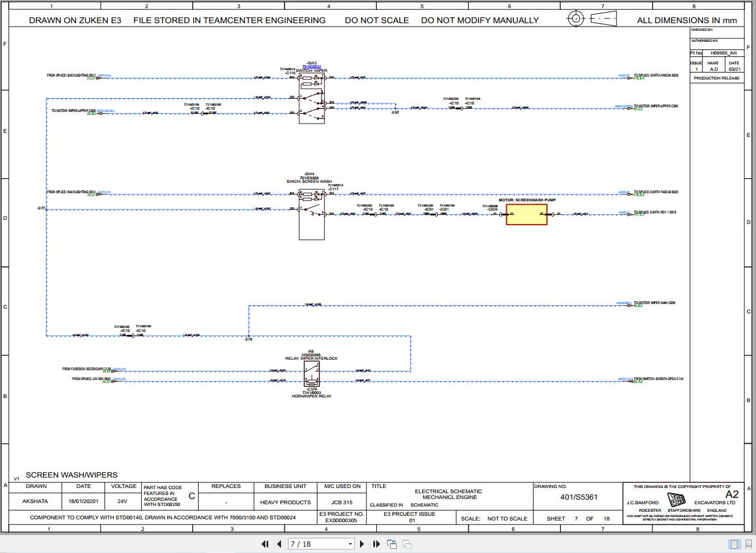Click the drawing number 401/S5361

(x=579, y=497)
